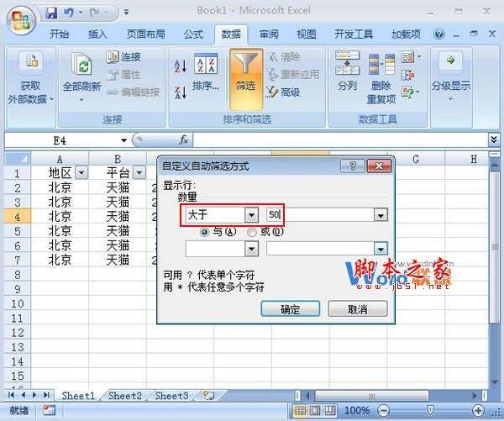Open the 大于 condition dropdown
The width and height of the screenshot is (504, 421).
251,215
